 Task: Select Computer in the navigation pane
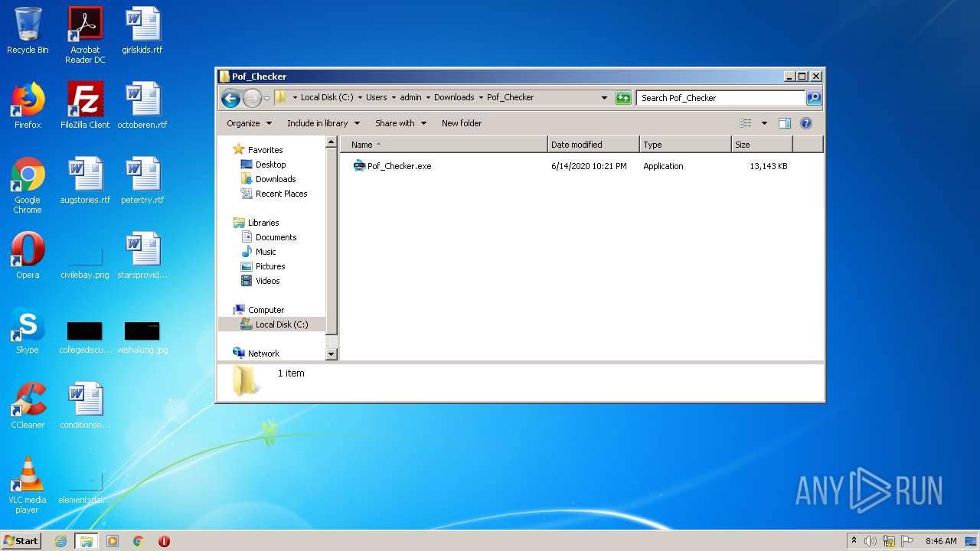(266, 310)
